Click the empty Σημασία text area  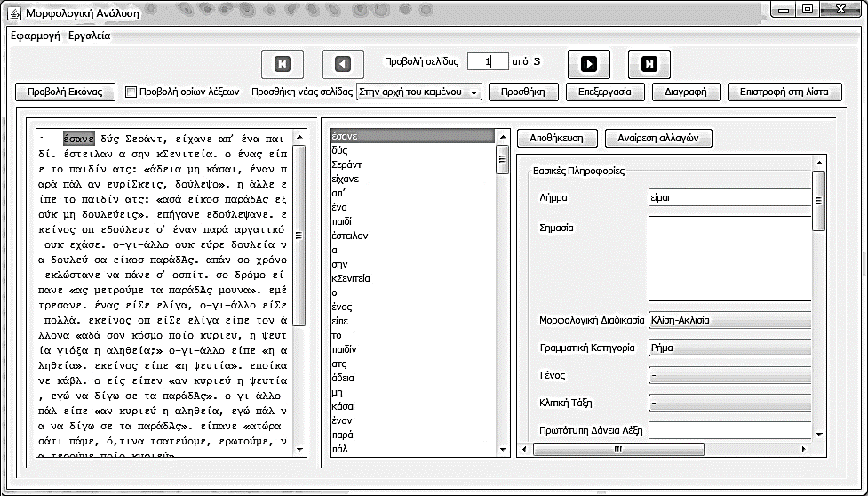(729, 259)
